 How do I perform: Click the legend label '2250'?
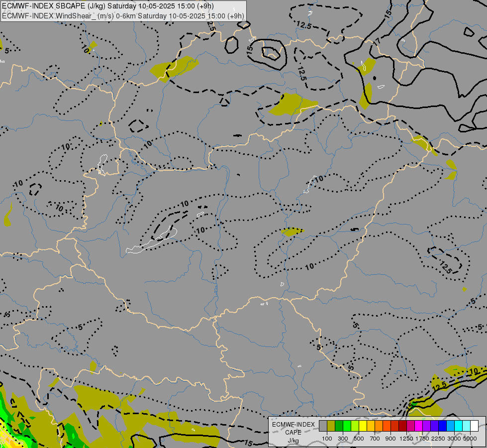(438, 439)
